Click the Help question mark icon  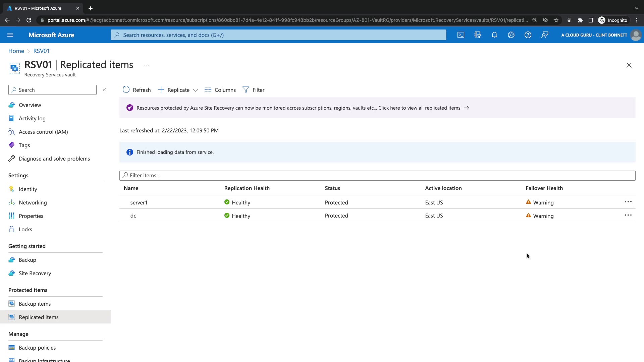coord(528,35)
